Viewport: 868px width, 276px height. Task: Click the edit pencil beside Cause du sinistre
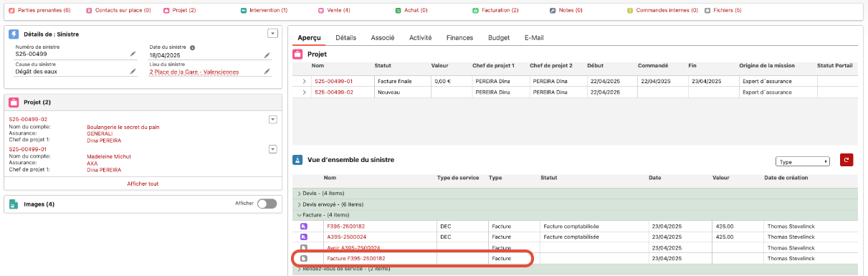(x=133, y=72)
